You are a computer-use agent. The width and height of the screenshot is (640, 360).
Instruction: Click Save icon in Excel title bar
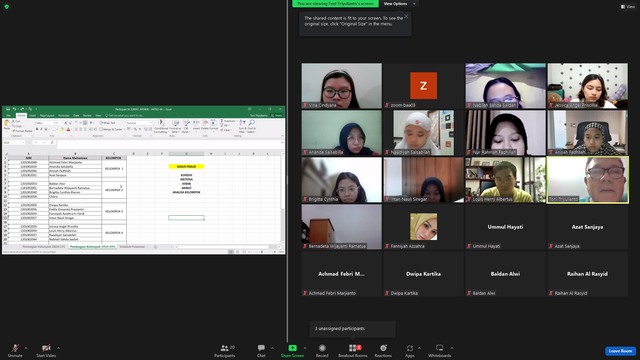click(x=7, y=109)
